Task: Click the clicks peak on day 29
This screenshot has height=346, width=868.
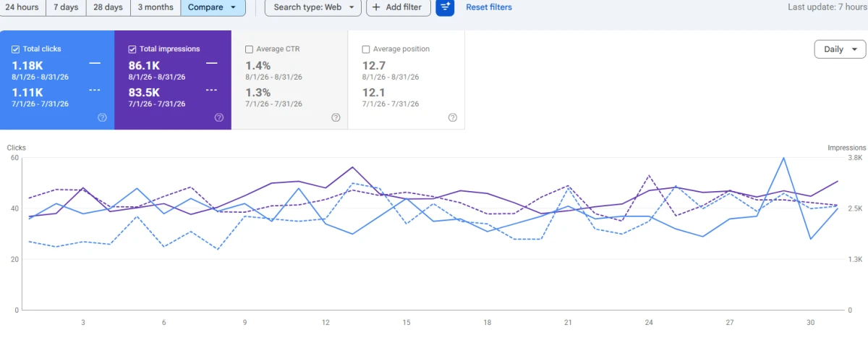Action: click(x=783, y=158)
